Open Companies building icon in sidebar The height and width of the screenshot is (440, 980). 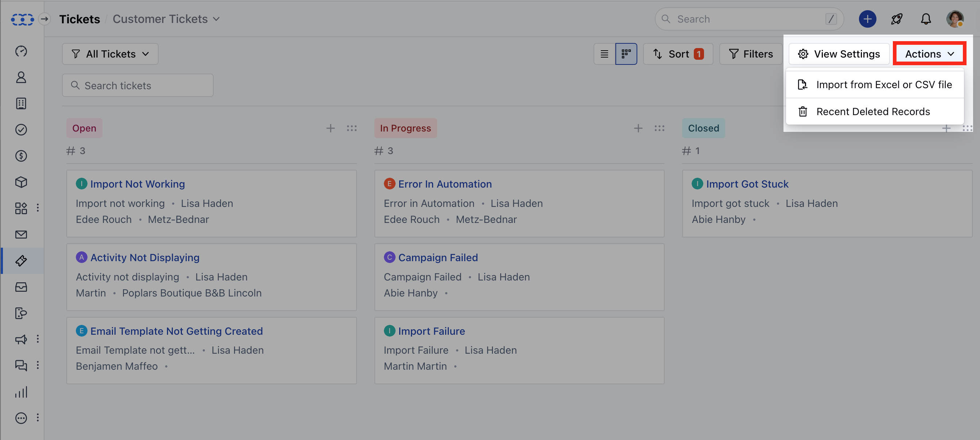click(21, 103)
